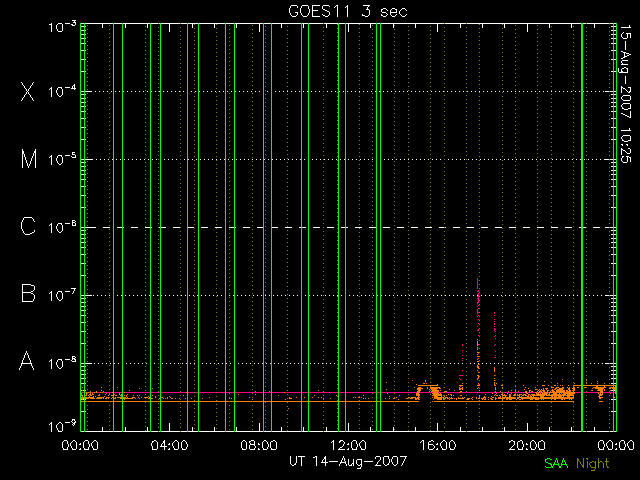Click the 10^-6 y-axis tick label

pos(62,227)
